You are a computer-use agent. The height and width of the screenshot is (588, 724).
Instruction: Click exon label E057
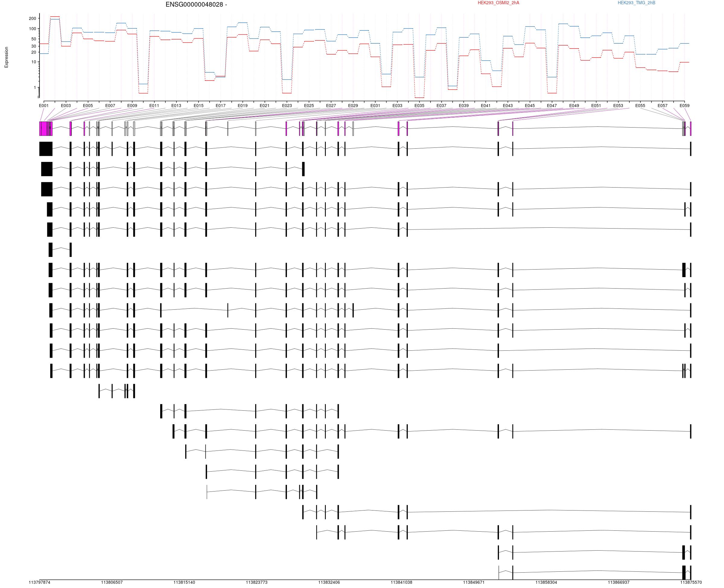tap(663, 106)
